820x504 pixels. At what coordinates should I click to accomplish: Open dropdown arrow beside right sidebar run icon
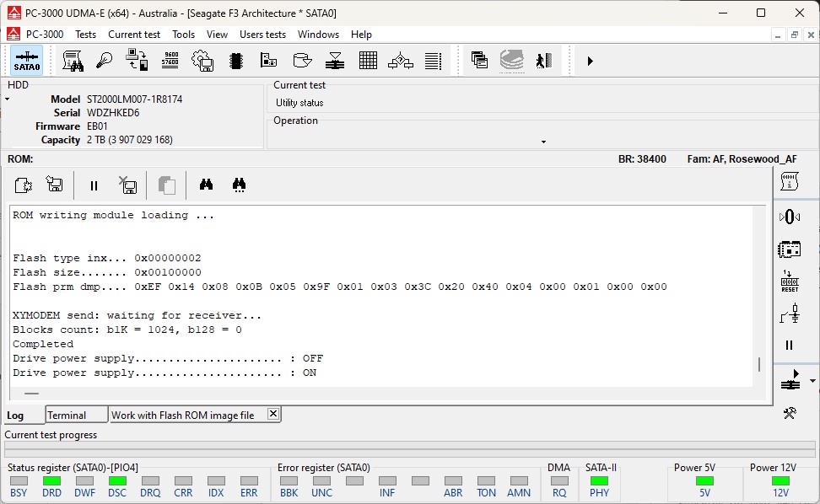click(x=812, y=382)
